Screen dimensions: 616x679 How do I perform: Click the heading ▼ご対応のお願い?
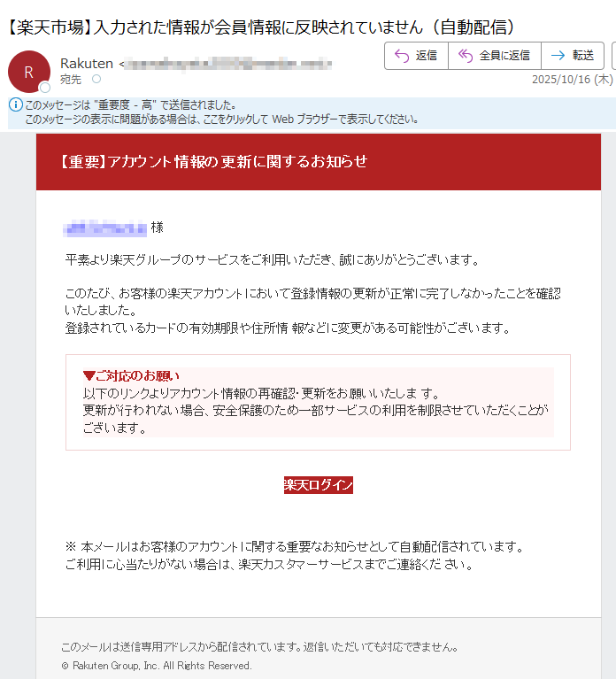[131, 376]
